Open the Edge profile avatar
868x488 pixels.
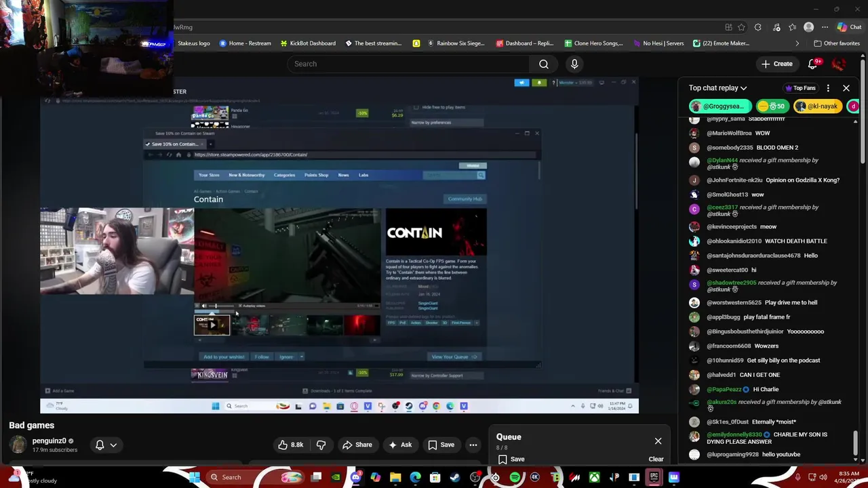808,27
